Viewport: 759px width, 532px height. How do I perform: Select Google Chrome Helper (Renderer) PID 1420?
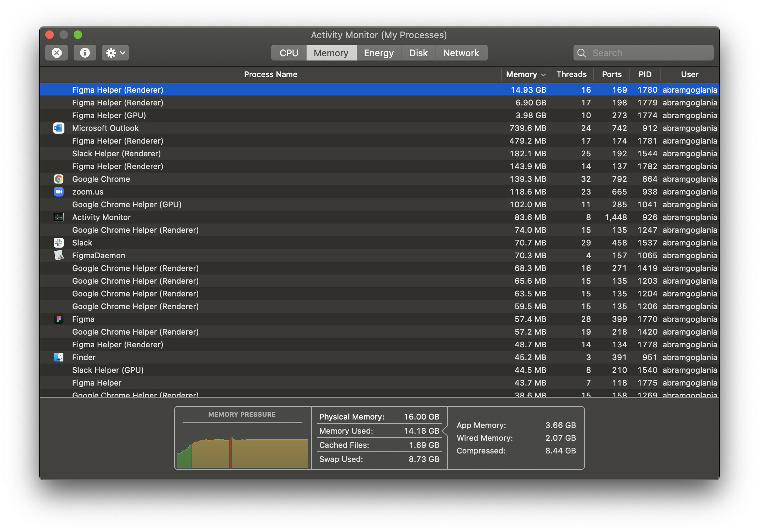pyautogui.click(x=379, y=332)
